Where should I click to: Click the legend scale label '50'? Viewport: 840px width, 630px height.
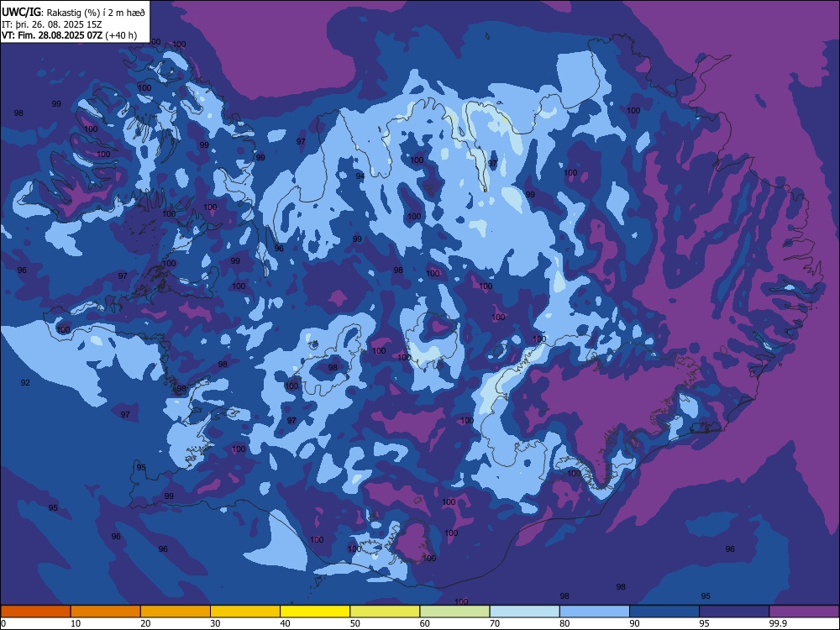click(354, 623)
